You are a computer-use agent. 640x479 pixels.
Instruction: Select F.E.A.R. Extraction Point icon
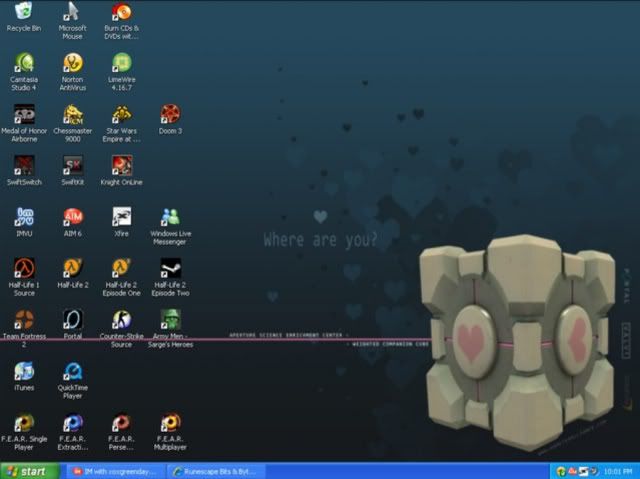72,423
